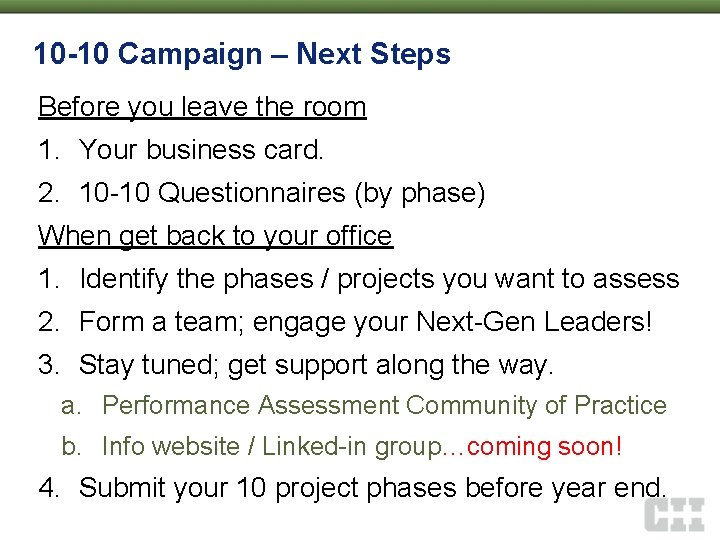
Task: Click the 'Your business card.' list item
Action: [201, 150]
